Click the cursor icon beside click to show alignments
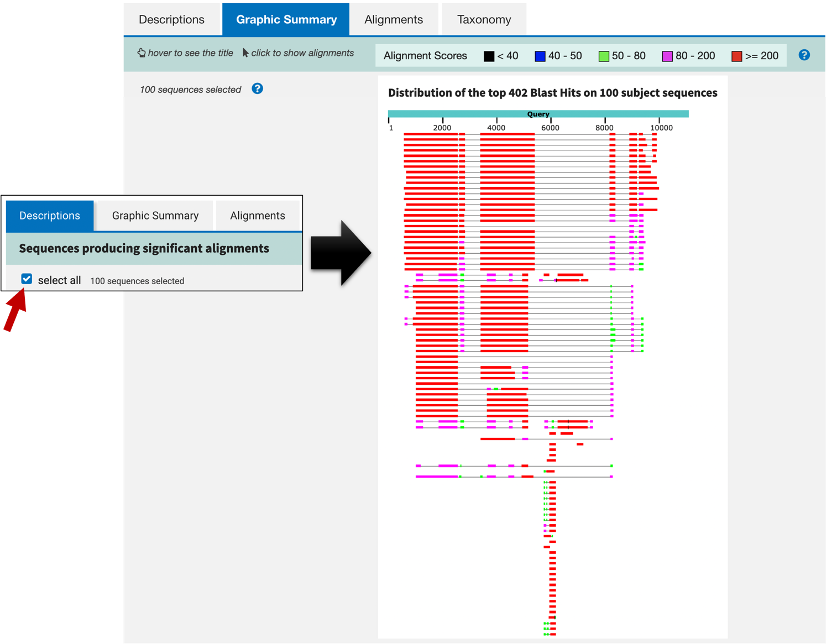Viewport: 832px width, 644px height. coord(245,53)
